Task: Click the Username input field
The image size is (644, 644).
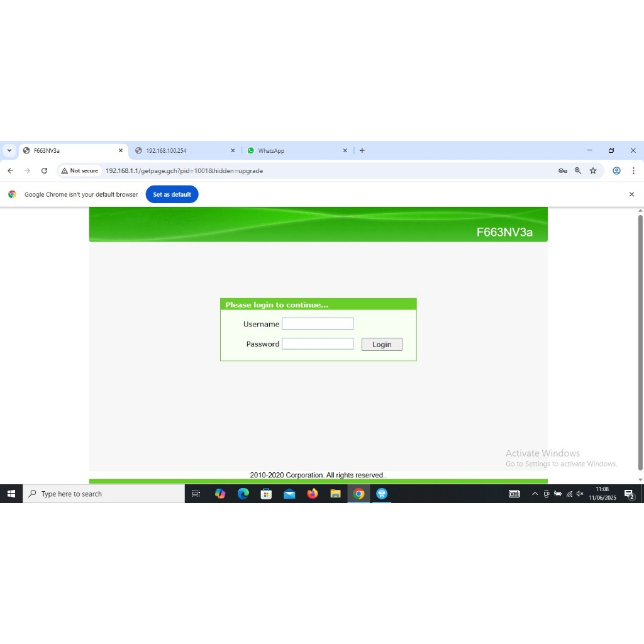Action: pos(318,324)
